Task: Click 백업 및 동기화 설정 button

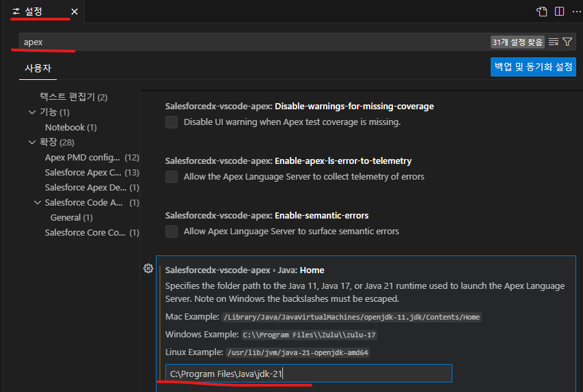Action: pyautogui.click(x=533, y=67)
